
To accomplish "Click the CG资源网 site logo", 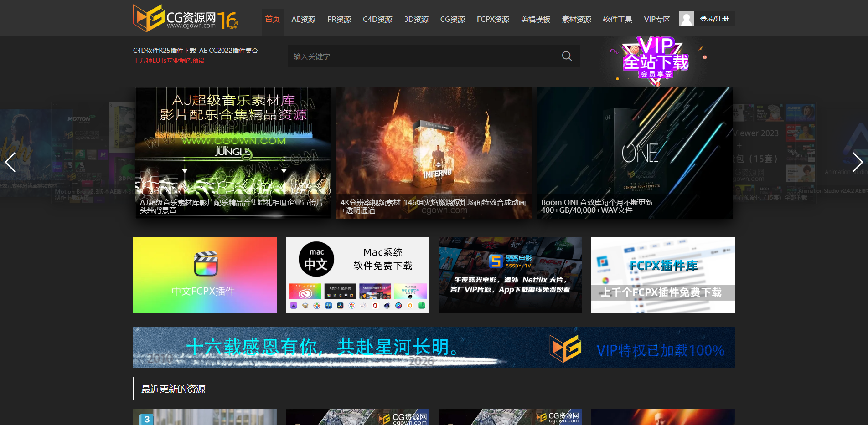I will pyautogui.click(x=185, y=18).
